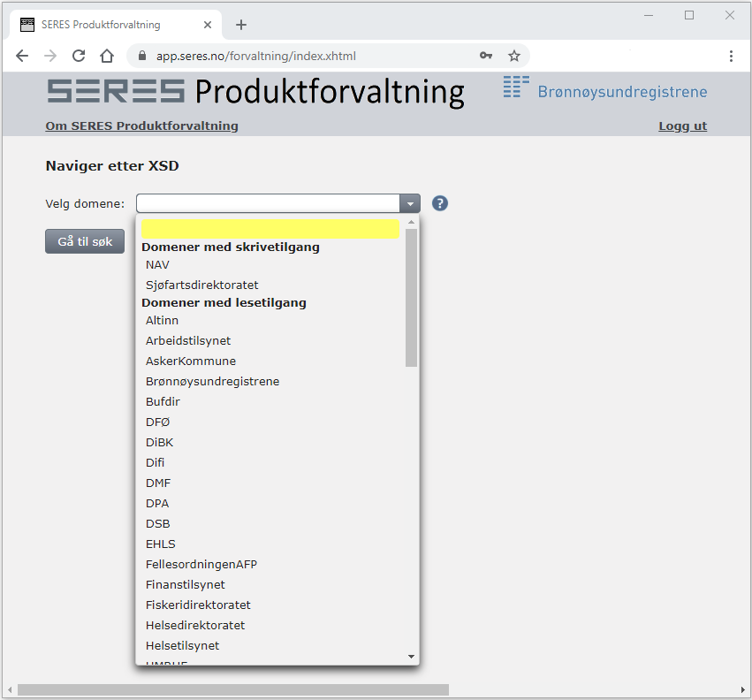This screenshot has width=752, height=700.
Task: Pick DSB in the dropdown
Action: tap(270, 524)
